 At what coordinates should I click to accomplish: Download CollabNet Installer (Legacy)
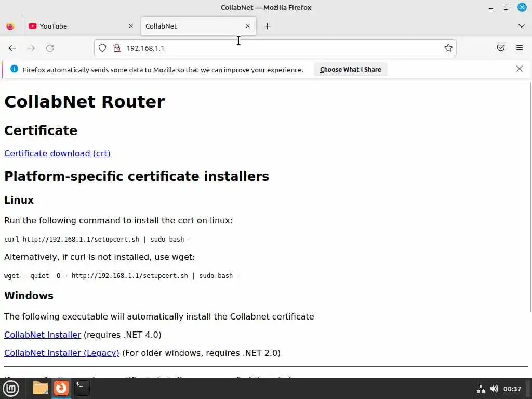point(62,353)
